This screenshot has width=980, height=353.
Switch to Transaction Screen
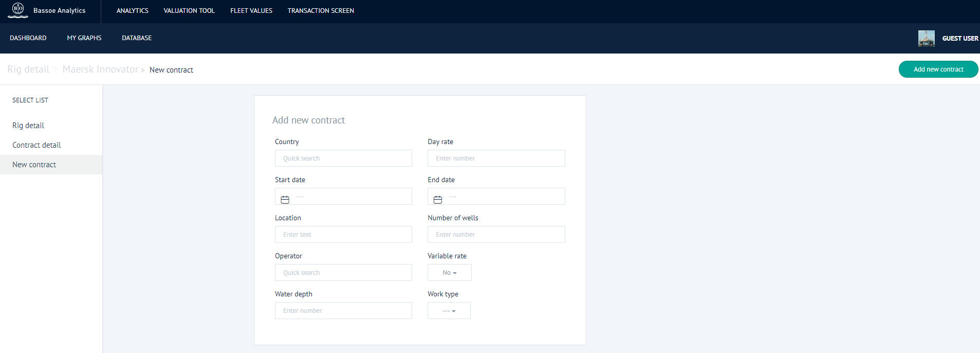click(x=321, y=11)
